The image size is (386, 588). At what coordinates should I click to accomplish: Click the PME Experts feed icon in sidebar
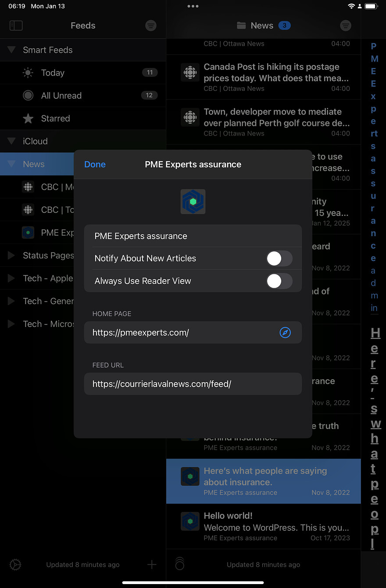point(28,233)
